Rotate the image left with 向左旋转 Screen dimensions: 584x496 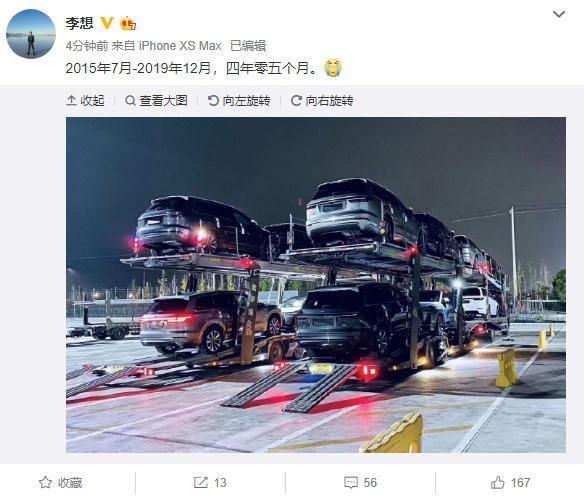pyautogui.click(x=239, y=101)
